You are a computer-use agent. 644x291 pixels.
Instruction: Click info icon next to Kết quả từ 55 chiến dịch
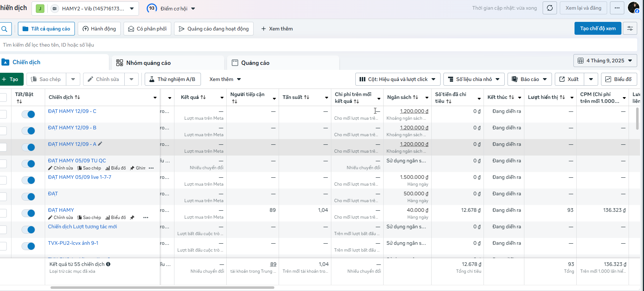coord(108,264)
